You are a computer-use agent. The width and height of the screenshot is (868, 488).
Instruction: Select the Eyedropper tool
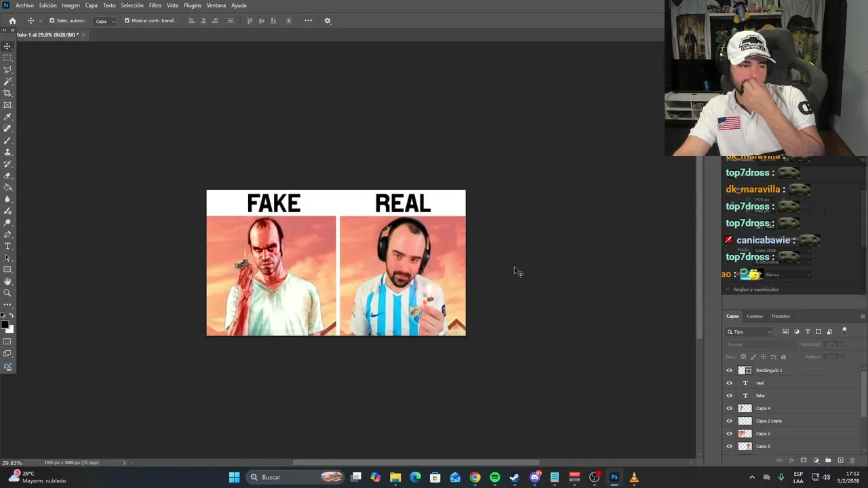(7, 117)
